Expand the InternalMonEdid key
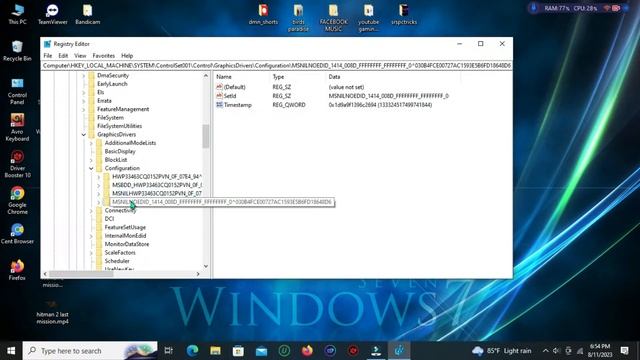This screenshot has height=360, width=640. pos(91,236)
